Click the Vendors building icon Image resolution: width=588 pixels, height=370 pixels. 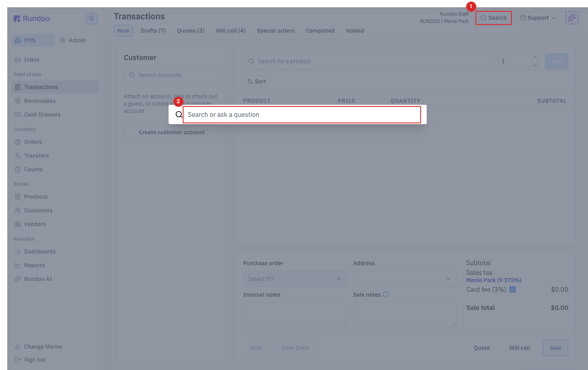[x=18, y=224]
